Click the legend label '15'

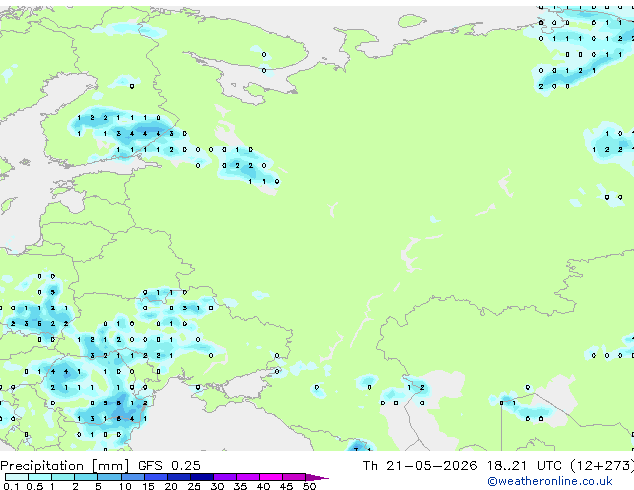click(148, 486)
